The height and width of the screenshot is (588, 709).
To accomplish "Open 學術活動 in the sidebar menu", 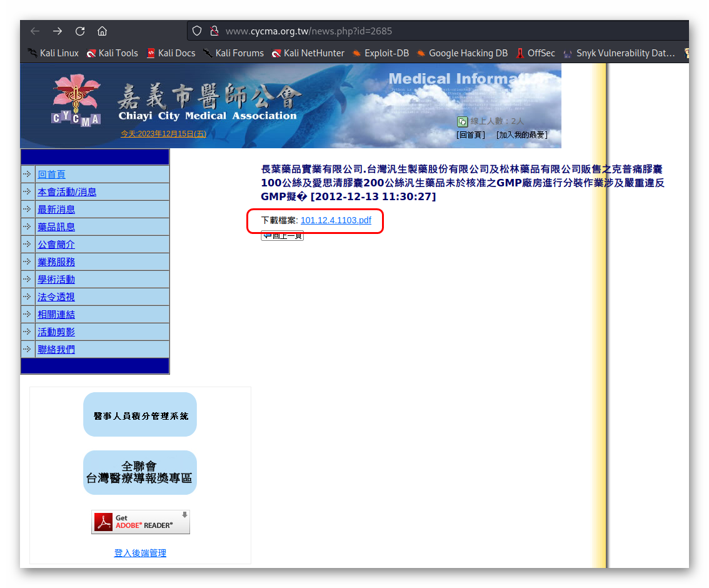I will coord(56,280).
